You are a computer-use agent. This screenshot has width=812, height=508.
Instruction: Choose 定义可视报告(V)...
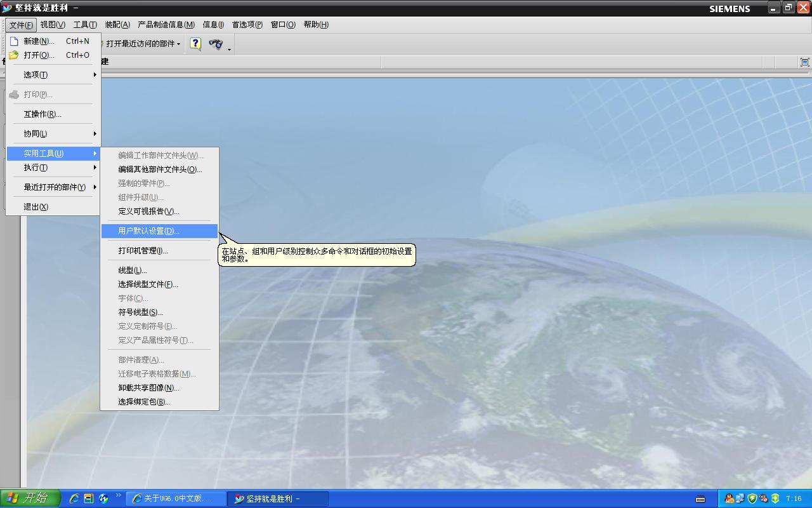pos(159,211)
